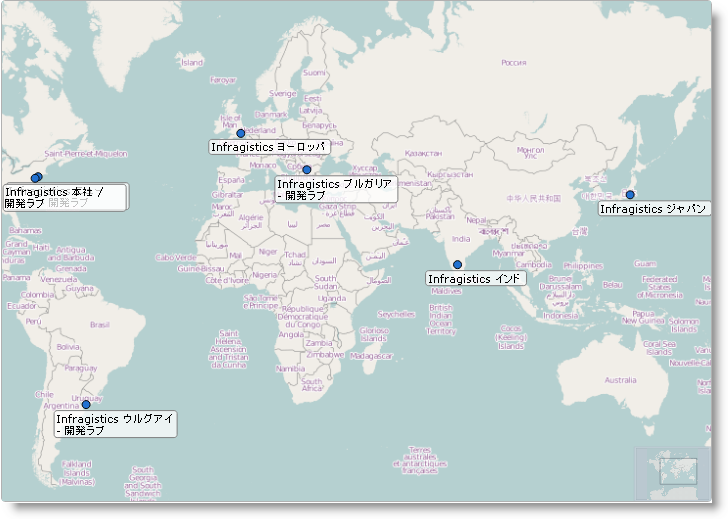Click the Infragistics 本社 / 開発ラボ label
Viewport: 728px width, 519px height.
[65, 197]
